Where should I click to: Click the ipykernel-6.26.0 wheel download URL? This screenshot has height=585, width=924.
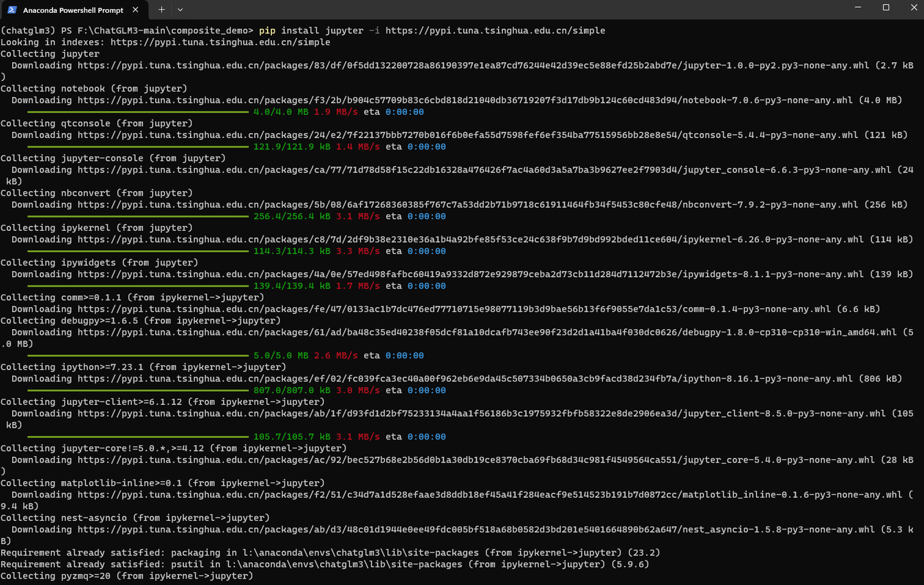[470, 239]
